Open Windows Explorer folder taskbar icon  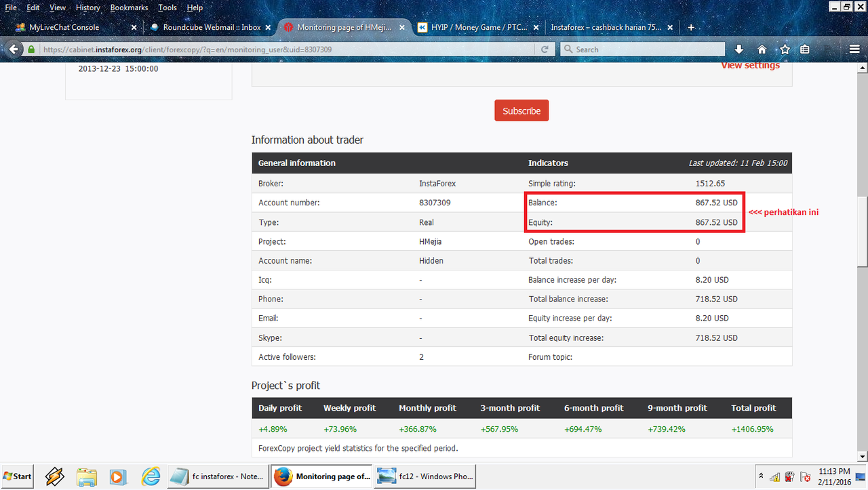[87, 476]
